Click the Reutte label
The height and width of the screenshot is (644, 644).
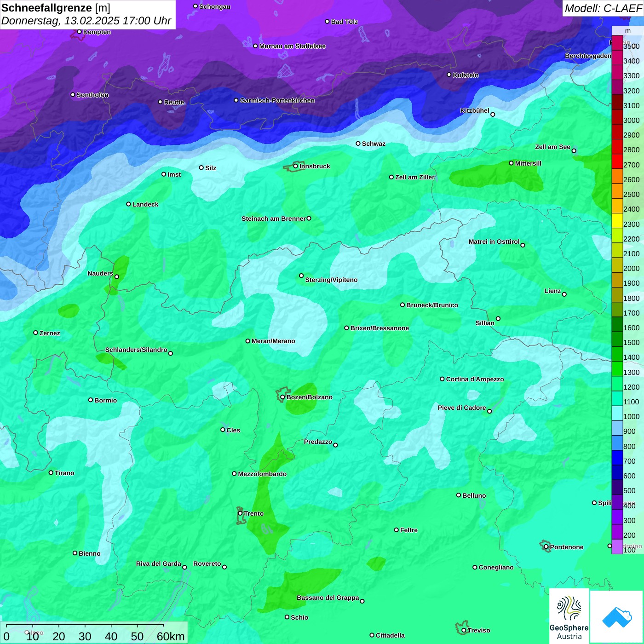174,102
